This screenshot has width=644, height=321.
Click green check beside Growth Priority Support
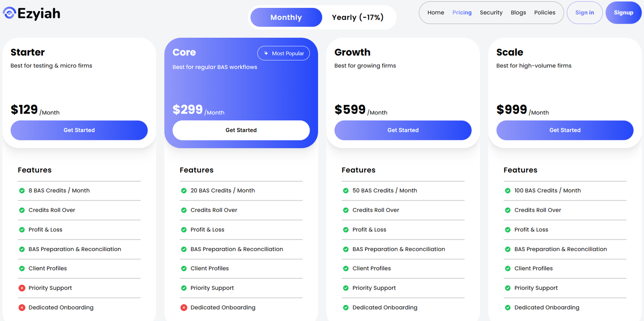click(x=345, y=288)
